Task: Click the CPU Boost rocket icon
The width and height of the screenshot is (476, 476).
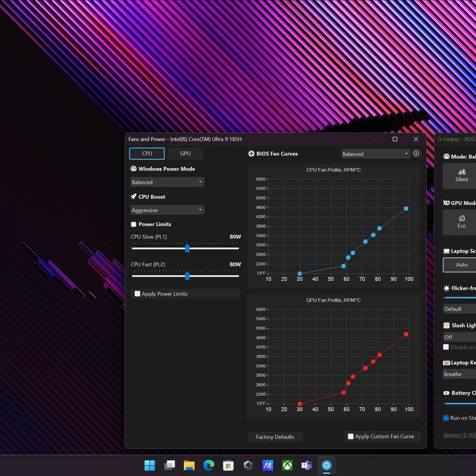Action: pos(134,197)
